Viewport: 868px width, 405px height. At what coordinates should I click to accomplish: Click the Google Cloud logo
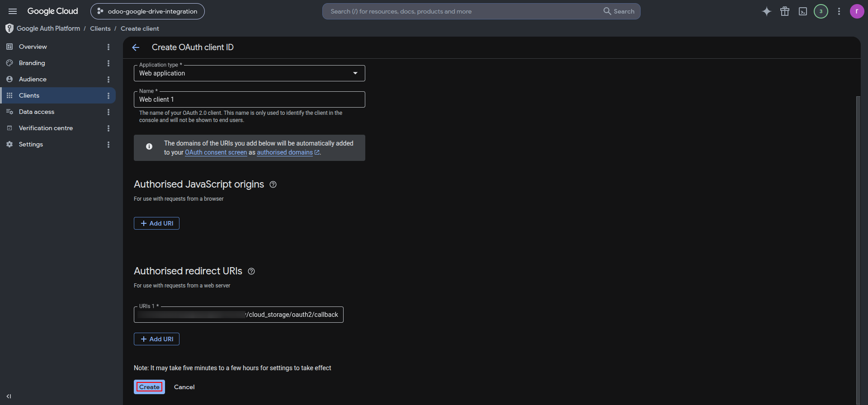(52, 11)
